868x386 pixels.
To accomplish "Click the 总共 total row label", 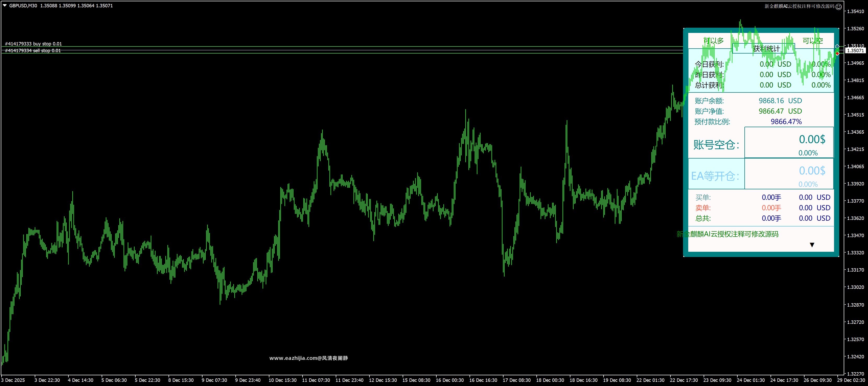I will (703, 218).
